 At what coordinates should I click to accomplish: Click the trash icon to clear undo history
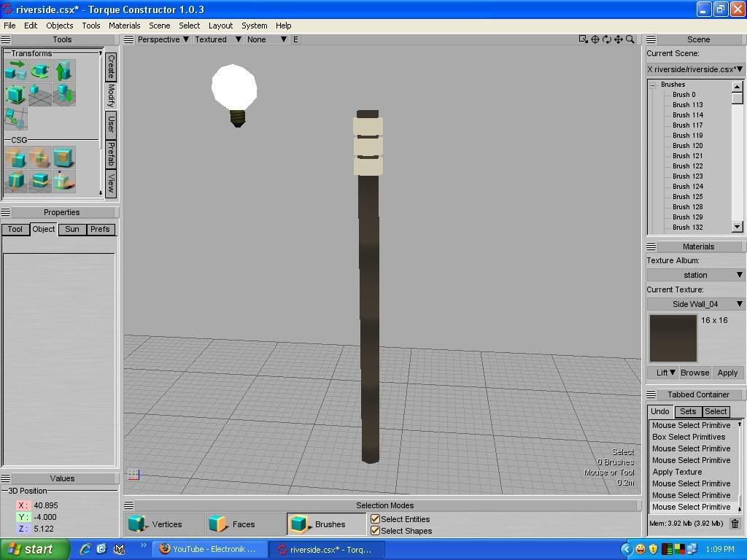735,524
